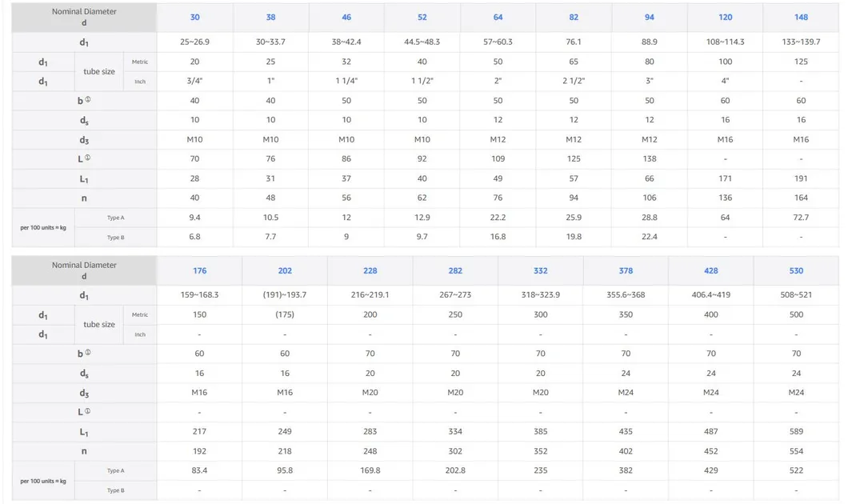This screenshot has height=504, width=848.
Task: Open the nominal diameter 202 link
Action: [x=285, y=271]
